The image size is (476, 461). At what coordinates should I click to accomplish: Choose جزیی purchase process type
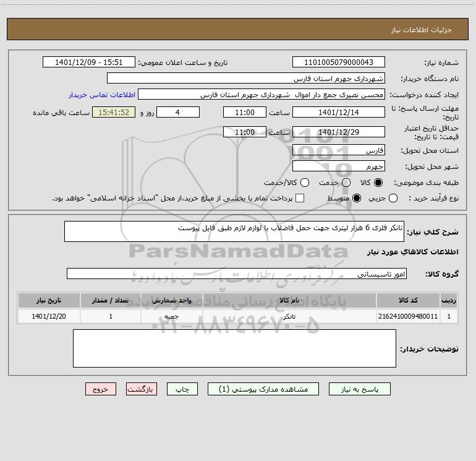[x=393, y=198]
